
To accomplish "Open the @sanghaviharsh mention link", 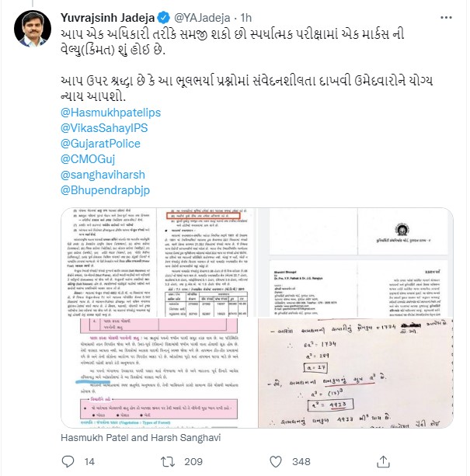I will 103,175.
